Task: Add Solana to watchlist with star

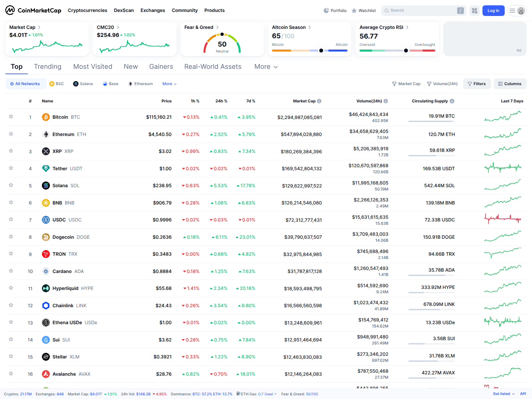Action: click(x=11, y=185)
